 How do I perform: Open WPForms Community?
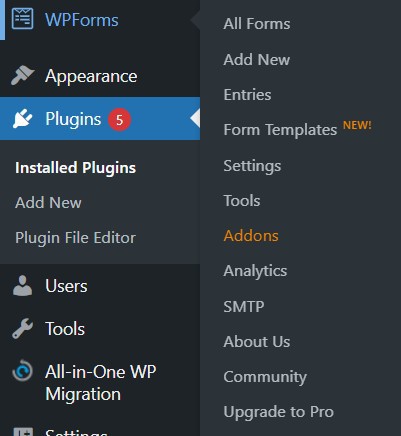tap(265, 377)
